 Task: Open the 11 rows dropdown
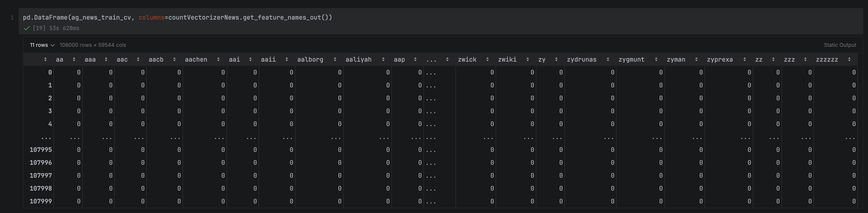point(42,45)
